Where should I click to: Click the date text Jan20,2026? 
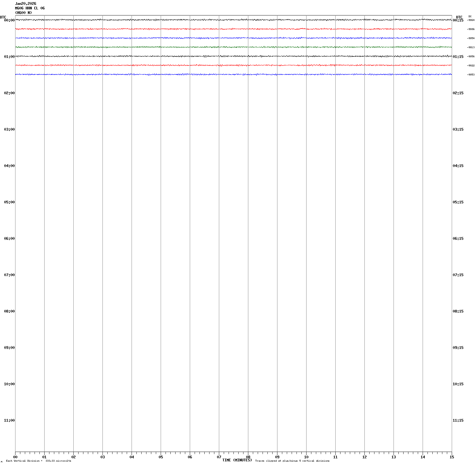point(25,4)
